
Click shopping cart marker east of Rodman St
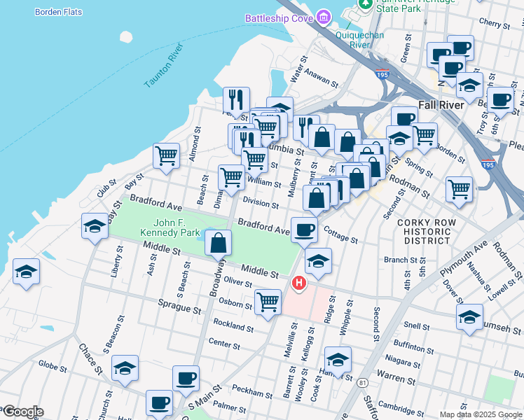pos(459,190)
